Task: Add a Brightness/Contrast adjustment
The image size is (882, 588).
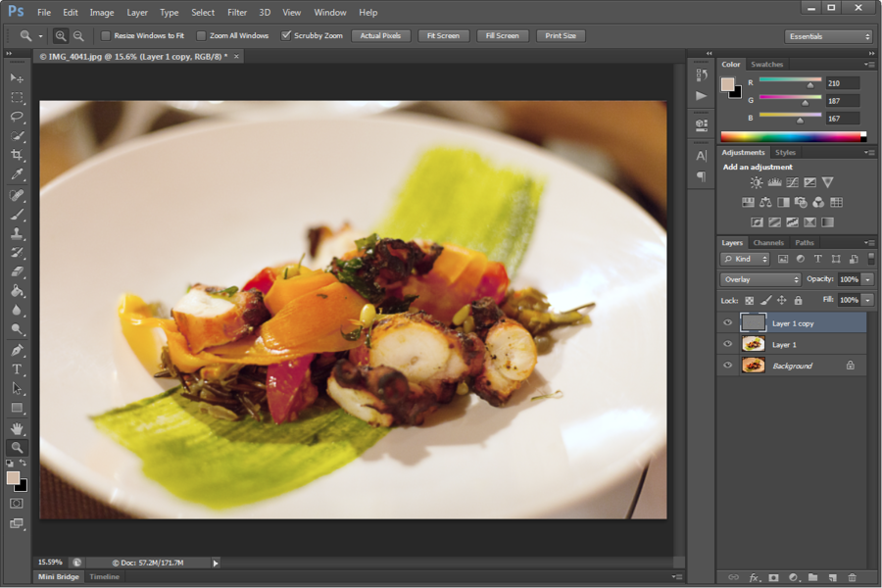Action: [x=756, y=182]
